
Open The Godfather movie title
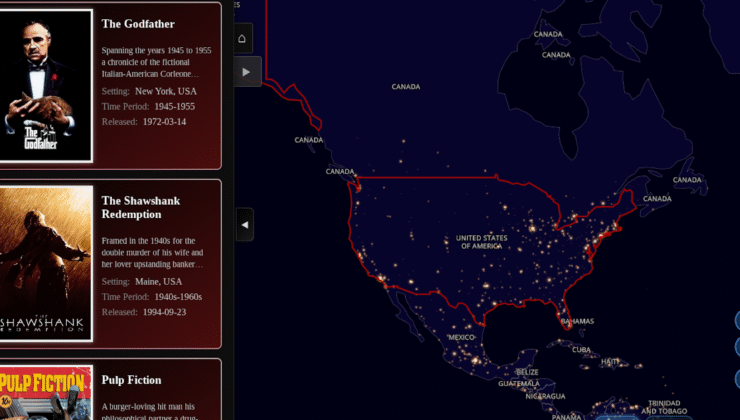(139, 24)
